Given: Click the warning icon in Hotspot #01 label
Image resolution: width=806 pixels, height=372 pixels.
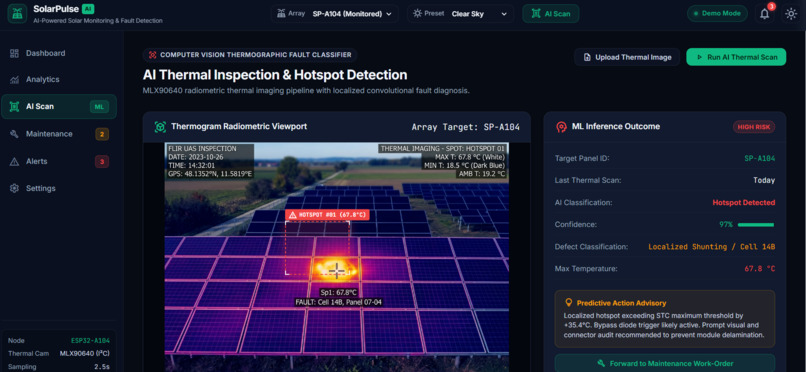Looking at the screenshot, I should tap(293, 215).
